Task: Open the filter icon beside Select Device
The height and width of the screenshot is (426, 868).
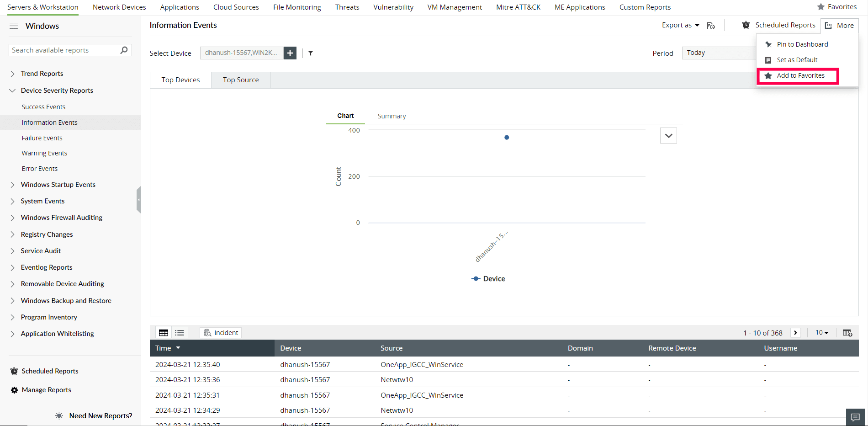Action: tap(311, 53)
